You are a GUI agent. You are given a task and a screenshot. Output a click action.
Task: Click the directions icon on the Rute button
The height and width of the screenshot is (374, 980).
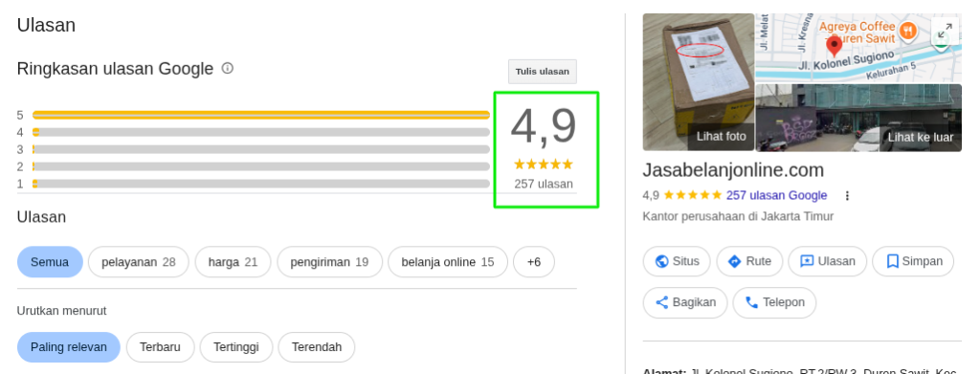coord(735,261)
